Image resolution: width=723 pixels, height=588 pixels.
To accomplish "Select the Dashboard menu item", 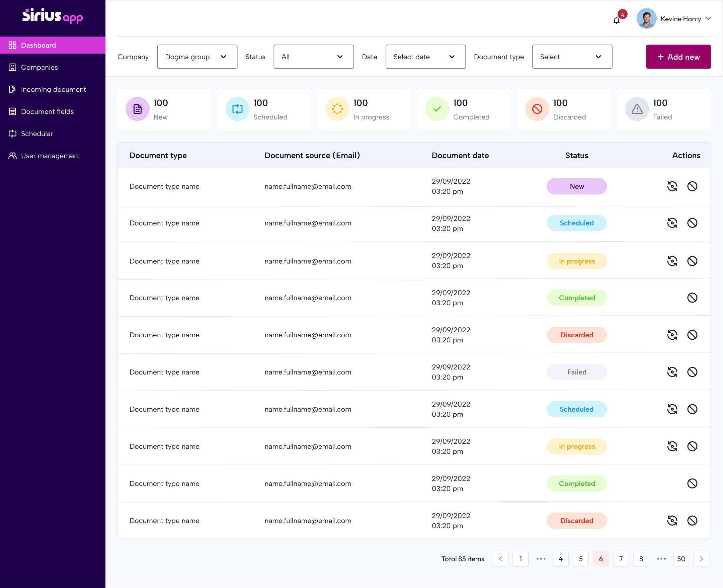I will click(38, 45).
